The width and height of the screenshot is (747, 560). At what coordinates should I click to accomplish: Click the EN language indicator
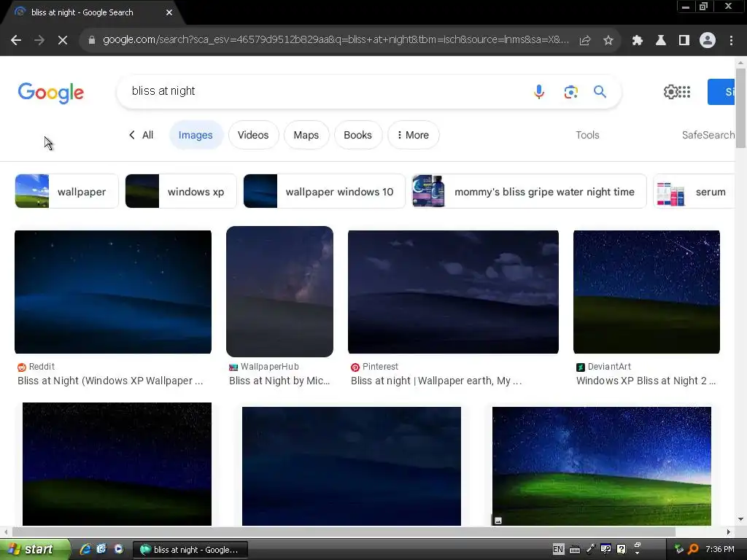558,550
